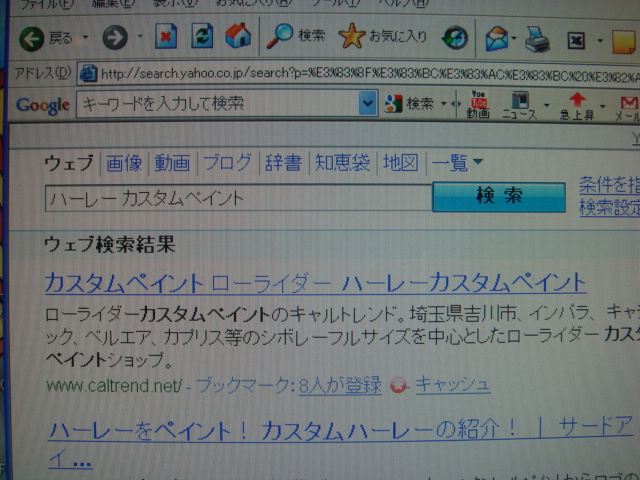This screenshot has width=640, height=480.
Task: Click the blue 検索 search button
Action: (499, 197)
